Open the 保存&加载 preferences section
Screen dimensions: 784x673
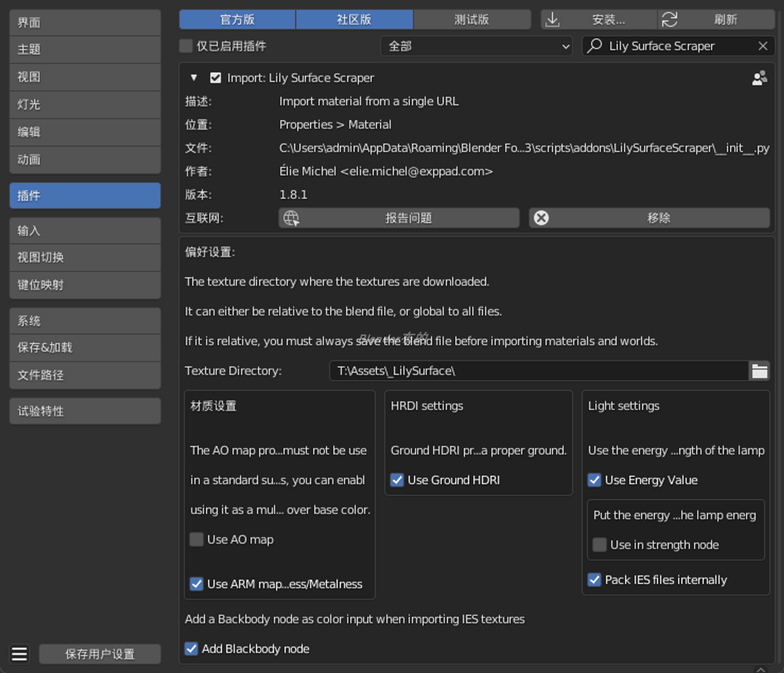pos(85,348)
